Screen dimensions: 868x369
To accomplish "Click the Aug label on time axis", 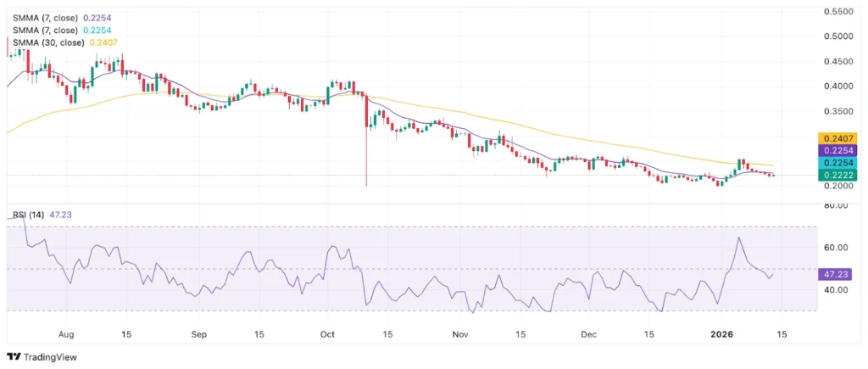I will click(x=68, y=335).
